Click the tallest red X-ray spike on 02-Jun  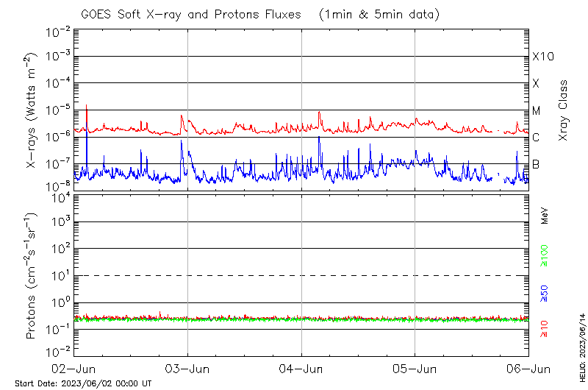click(x=87, y=106)
